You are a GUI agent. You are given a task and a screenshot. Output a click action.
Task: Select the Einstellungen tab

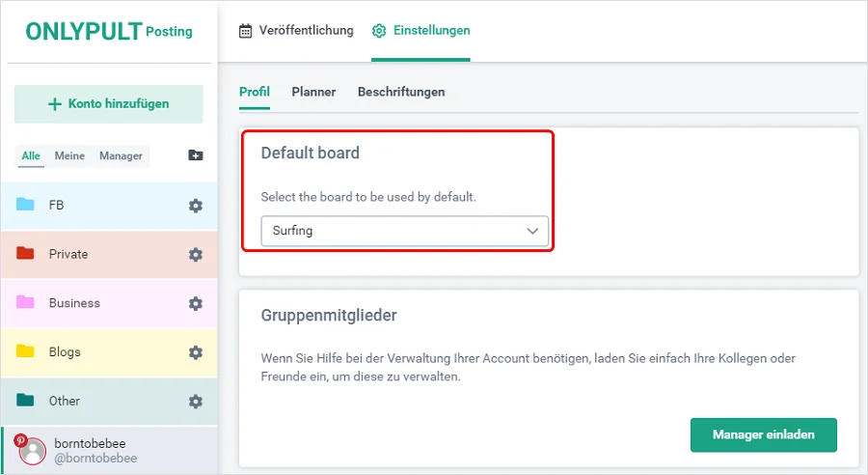(x=420, y=31)
